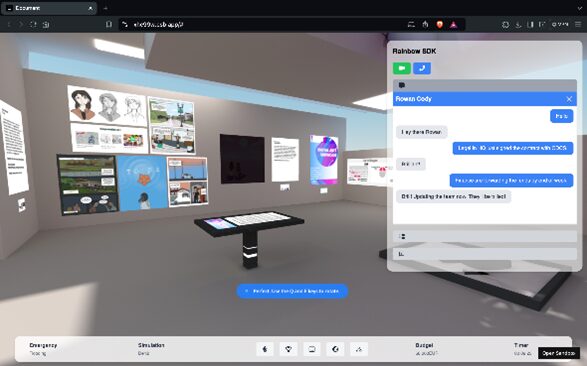Click the white text document between canvas and poster
587x366 pixels.
(x=285, y=159)
